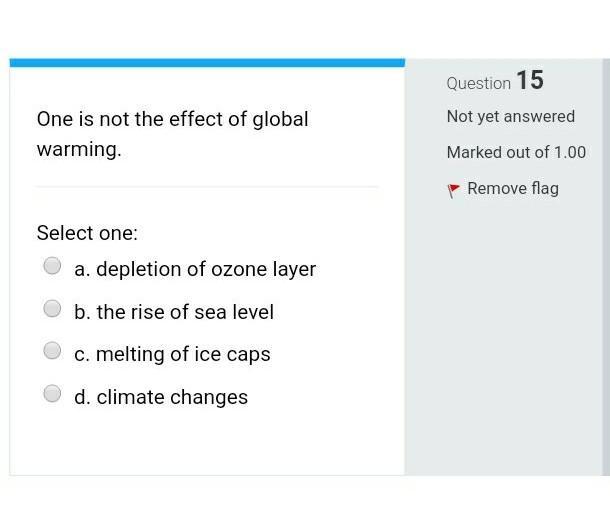Viewport: 610px width, 519px height.
Task: Choose radio circle beside the rise of sea level
Action: tap(52, 309)
